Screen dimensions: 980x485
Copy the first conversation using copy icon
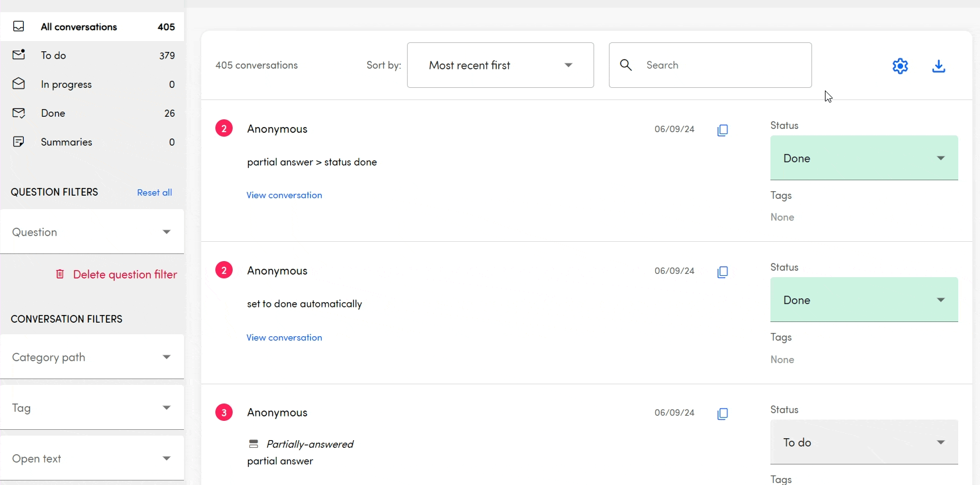(722, 130)
